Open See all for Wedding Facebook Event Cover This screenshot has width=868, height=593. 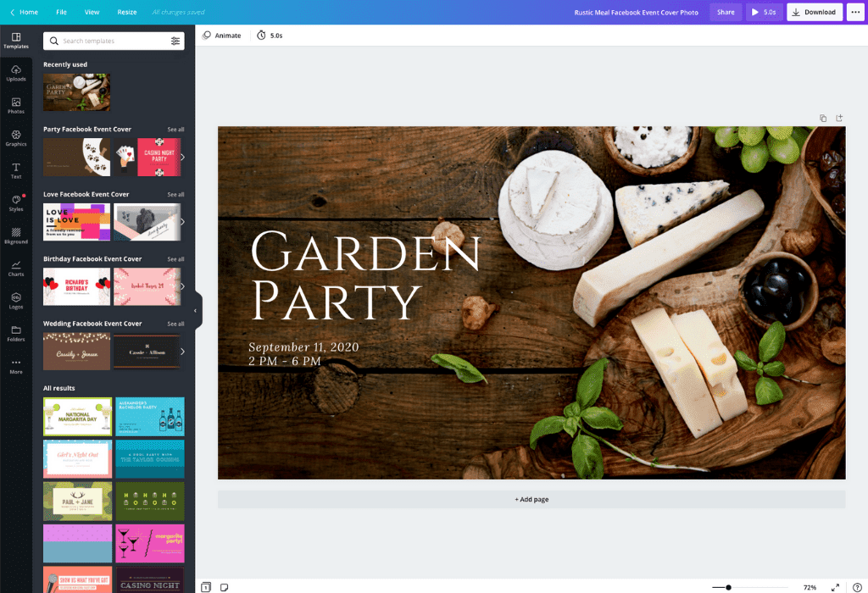pyautogui.click(x=175, y=324)
